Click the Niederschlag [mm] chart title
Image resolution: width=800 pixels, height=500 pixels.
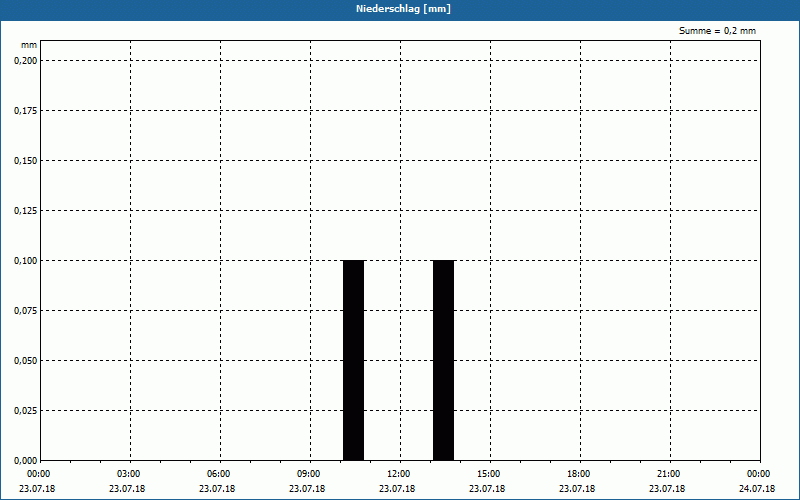tap(403, 9)
